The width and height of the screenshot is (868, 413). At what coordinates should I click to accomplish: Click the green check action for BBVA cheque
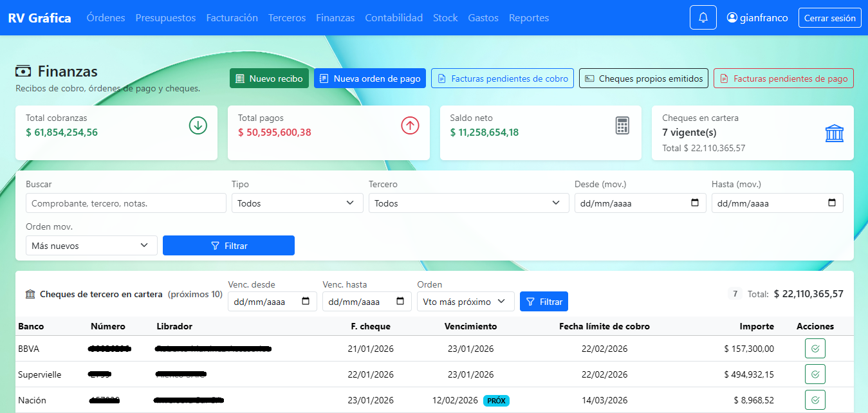tap(815, 348)
